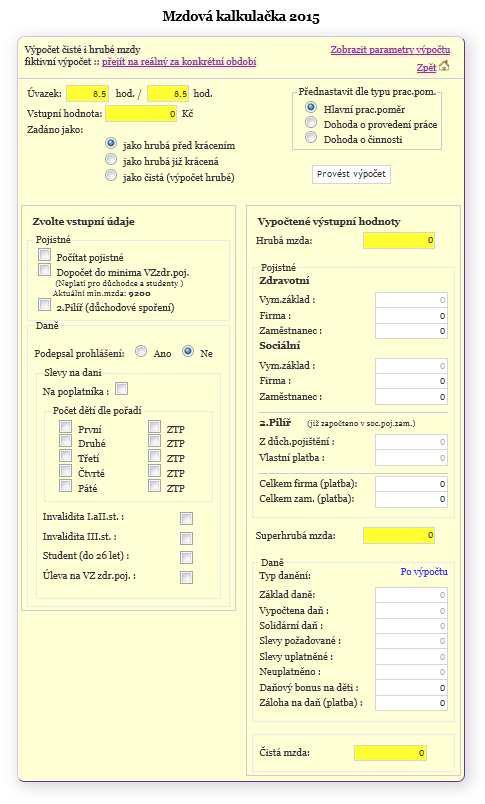This screenshot has height=804, width=485.
Task: Tick Student (do 26 let) checkbox
Action: (x=187, y=558)
